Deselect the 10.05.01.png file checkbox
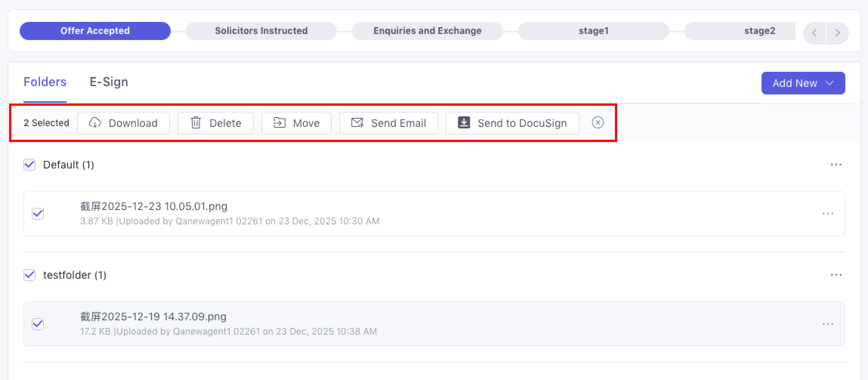This screenshot has width=868, height=380. (x=38, y=214)
